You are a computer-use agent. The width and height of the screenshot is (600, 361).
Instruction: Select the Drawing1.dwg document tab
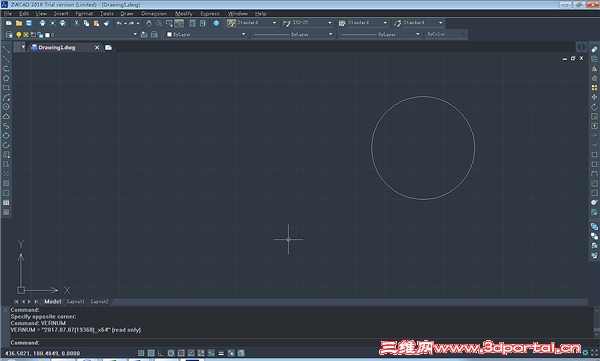pos(57,47)
